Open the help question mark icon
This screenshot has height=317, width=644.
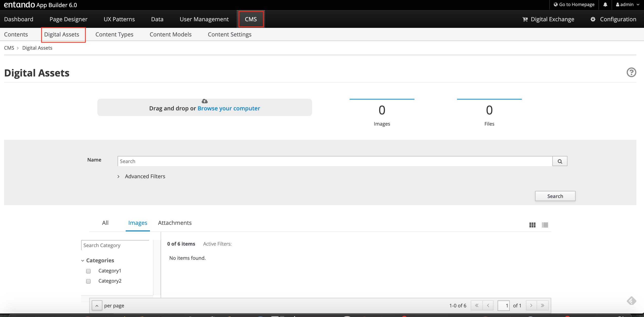[631, 72]
